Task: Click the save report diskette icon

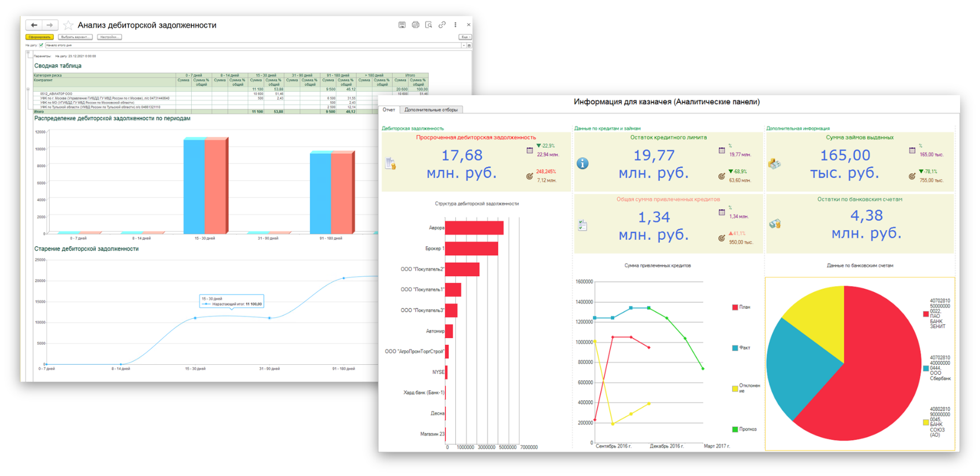Action: (402, 25)
